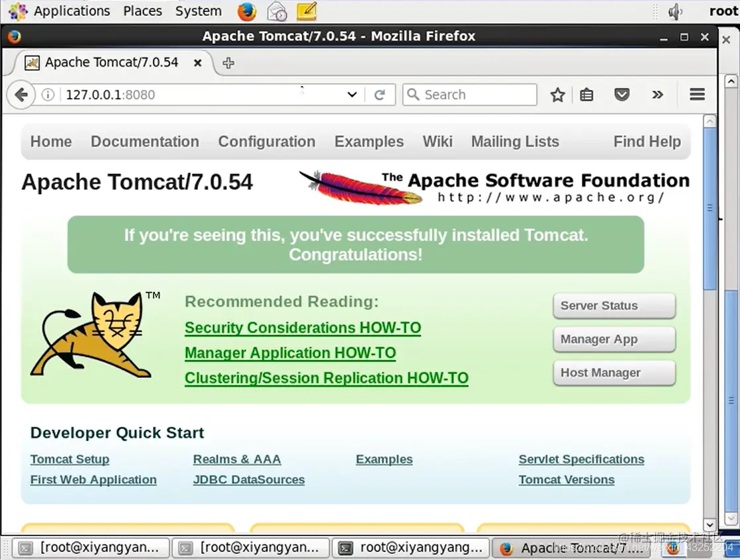Click the Manager App button
This screenshot has height=560, width=740.
tap(614, 339)
